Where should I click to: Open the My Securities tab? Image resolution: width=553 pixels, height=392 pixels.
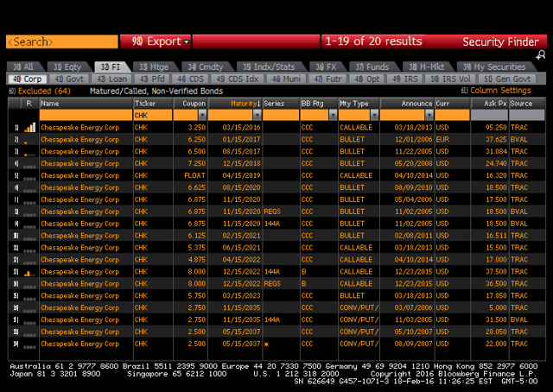click(494, 66)
